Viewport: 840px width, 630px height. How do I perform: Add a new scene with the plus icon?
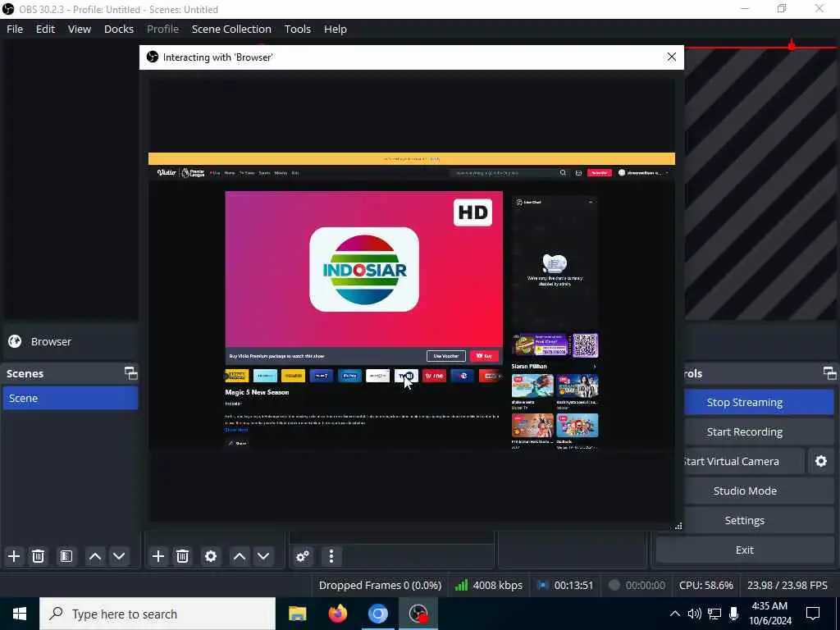pos(14,556)
